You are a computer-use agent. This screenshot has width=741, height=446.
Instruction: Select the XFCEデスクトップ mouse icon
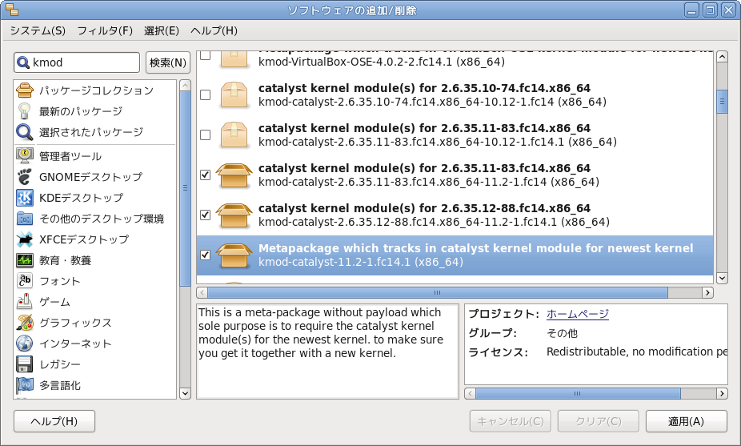click(25, 239)
